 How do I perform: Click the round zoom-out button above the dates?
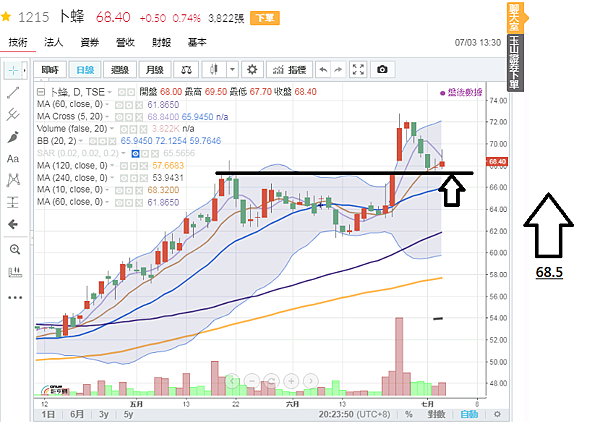click(252, 381)
